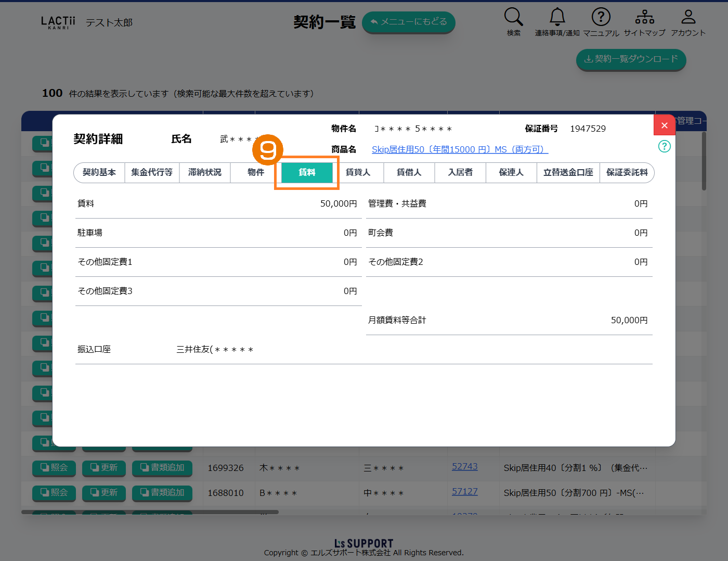Open the manual question mark icon

pyautogui.click(x=601, y=17)
